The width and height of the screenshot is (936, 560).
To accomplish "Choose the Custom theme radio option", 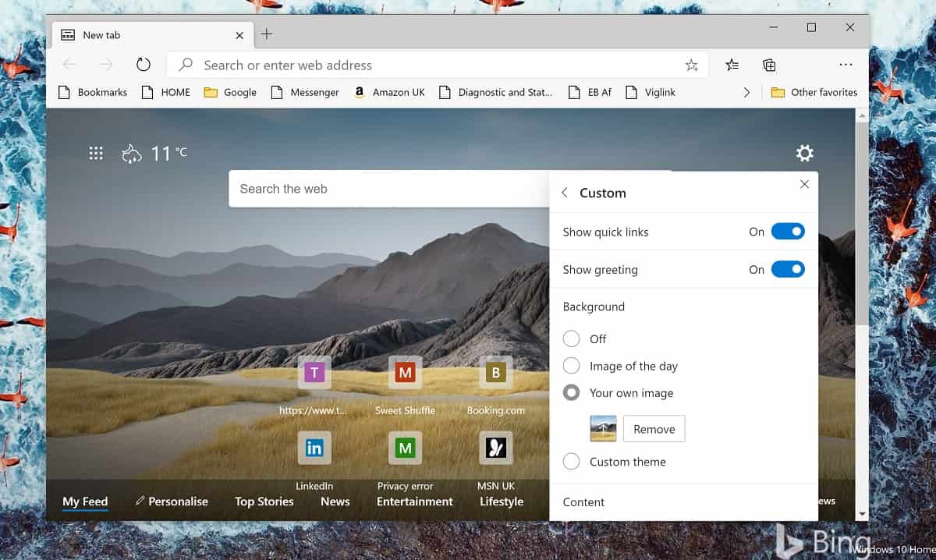I will click(x=572, y=462).
